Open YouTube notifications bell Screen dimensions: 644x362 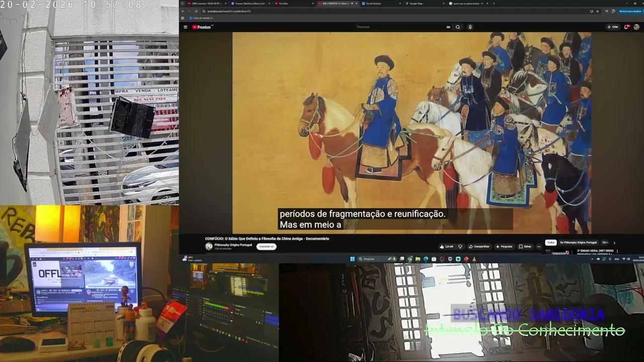pos(627,27)
